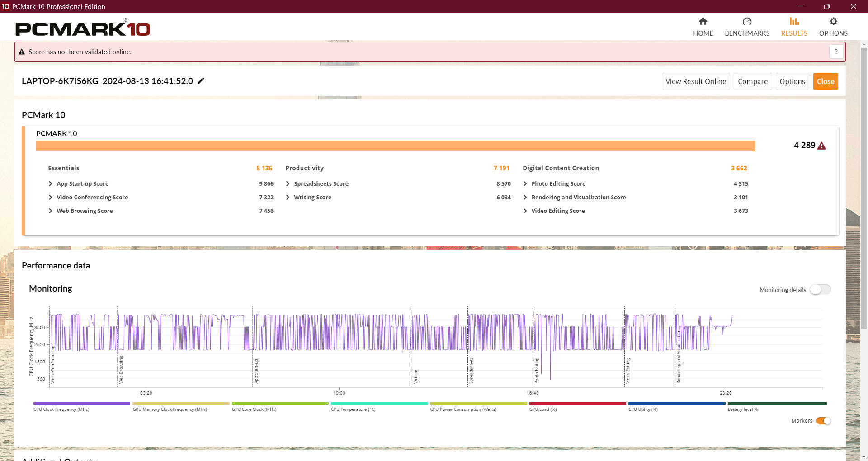Go to the HOME tab label
The height and width of the screenshot is (461, 868).
coord(703,33)
